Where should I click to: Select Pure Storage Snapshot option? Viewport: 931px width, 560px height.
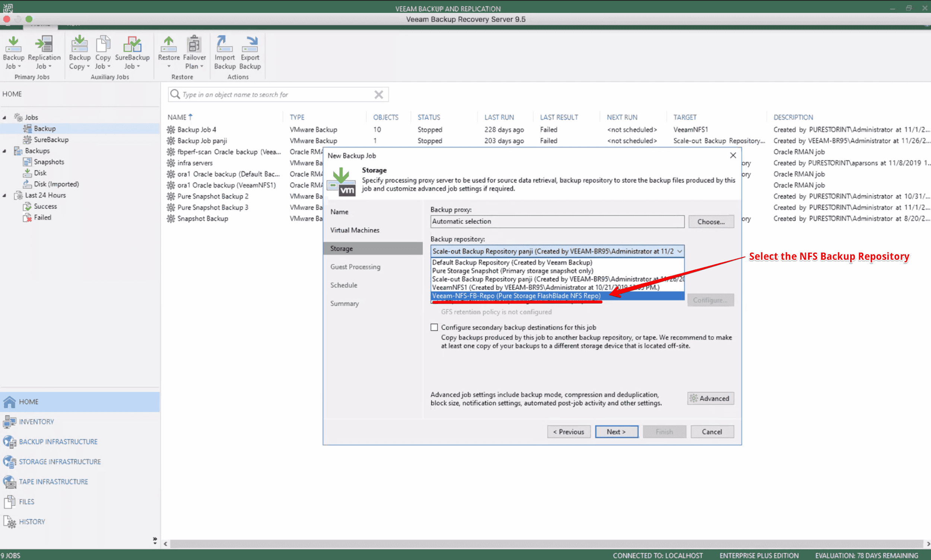(557, 271)
